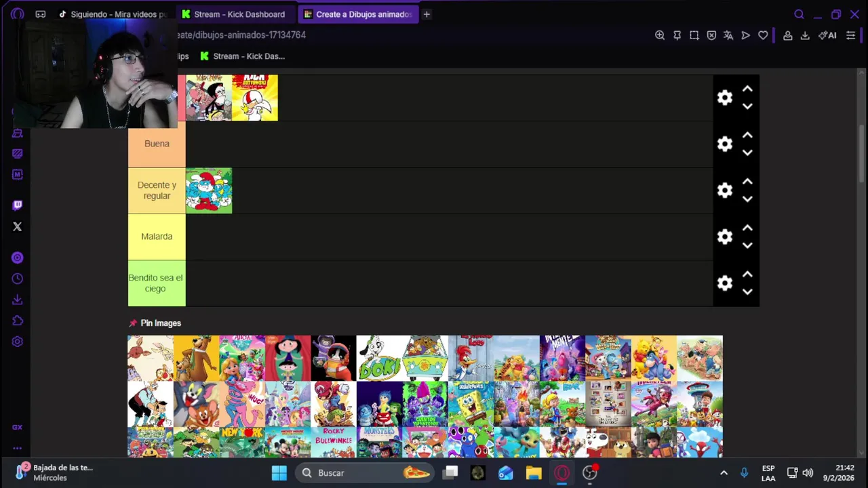Select the Woody Woodpecker thumbnail
This screenshot has height=488, width=868.
coord(471,359)
